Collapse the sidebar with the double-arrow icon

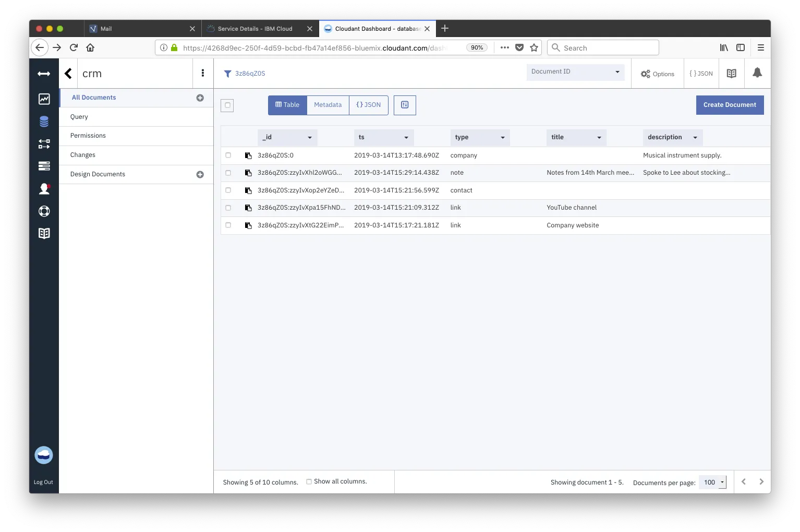44,74
